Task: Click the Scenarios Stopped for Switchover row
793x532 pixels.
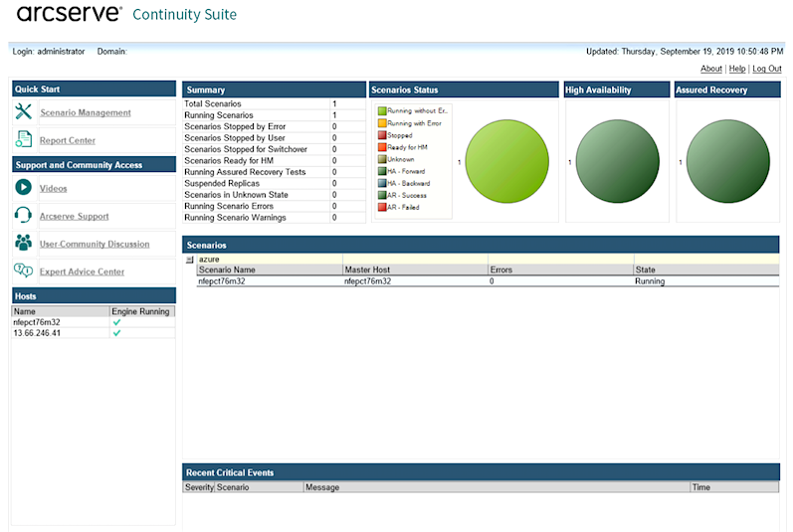Action: 274,149
